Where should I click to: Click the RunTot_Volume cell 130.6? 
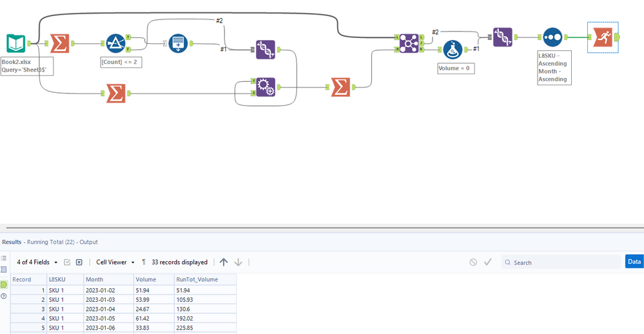[205, 309]
